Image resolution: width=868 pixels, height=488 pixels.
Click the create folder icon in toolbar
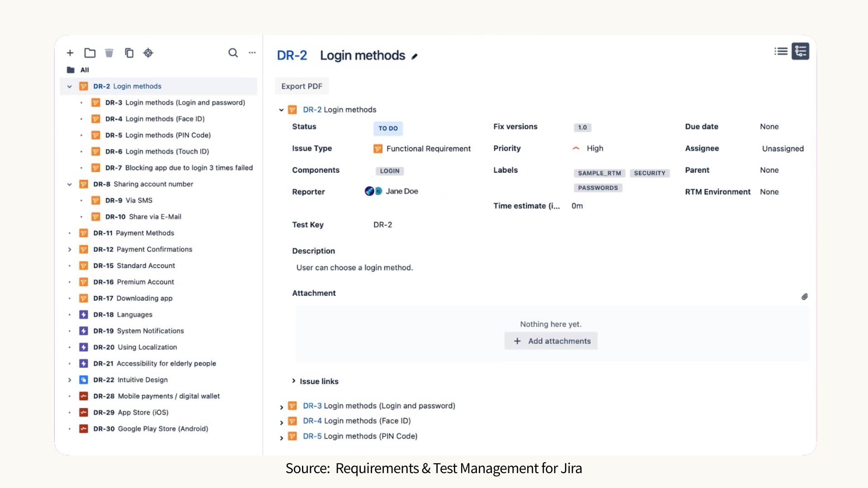[x=90, y=53]
